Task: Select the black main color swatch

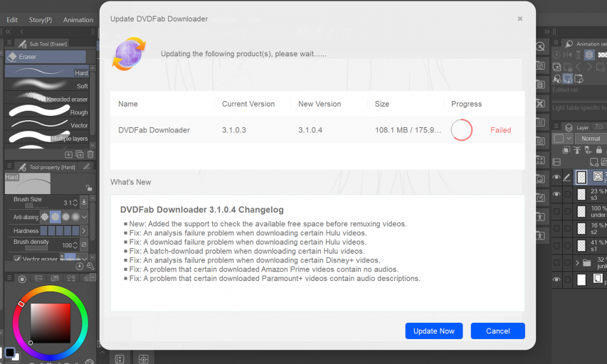Action: pyautogui.click(x=10, y=353)
